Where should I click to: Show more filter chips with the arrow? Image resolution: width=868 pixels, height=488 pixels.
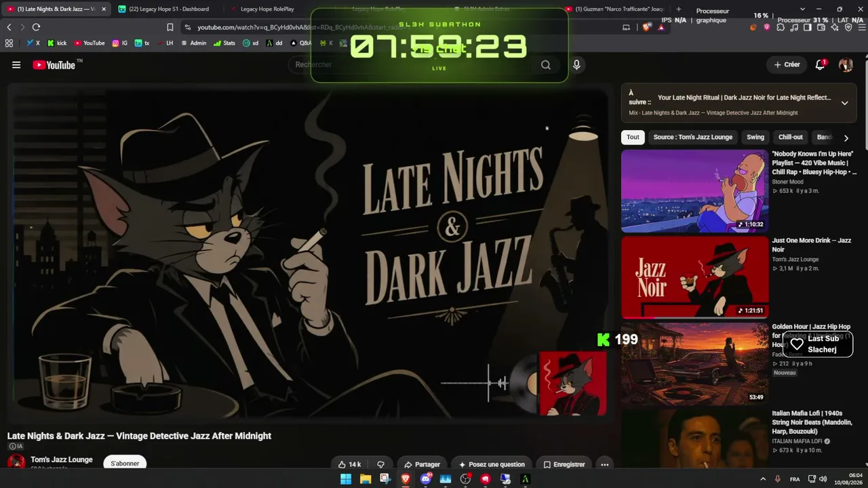846,138
